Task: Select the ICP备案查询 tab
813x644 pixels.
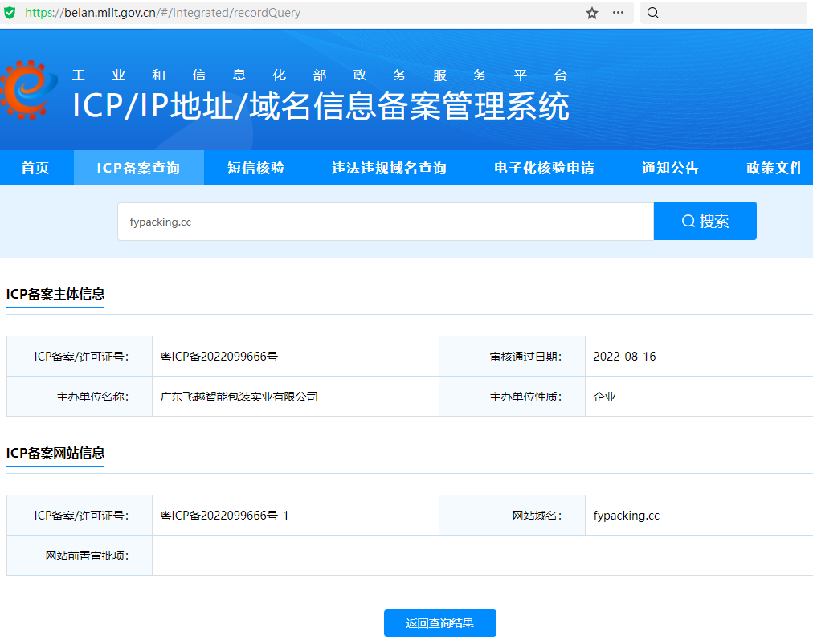Action: click(138, 168)
